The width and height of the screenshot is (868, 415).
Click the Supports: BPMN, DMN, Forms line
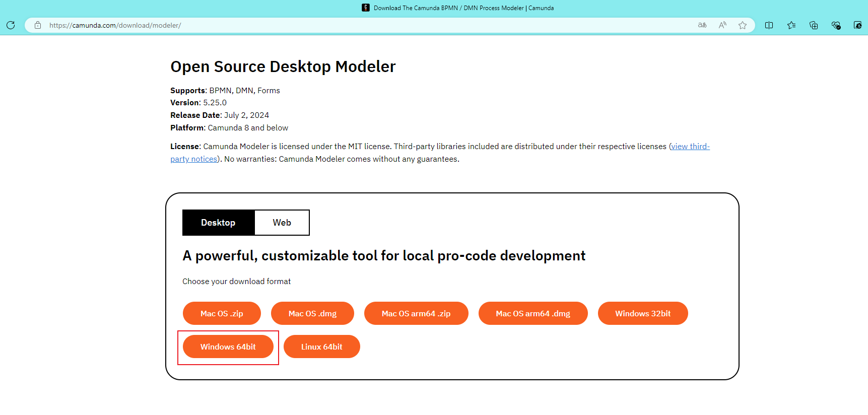click(225, 91)
